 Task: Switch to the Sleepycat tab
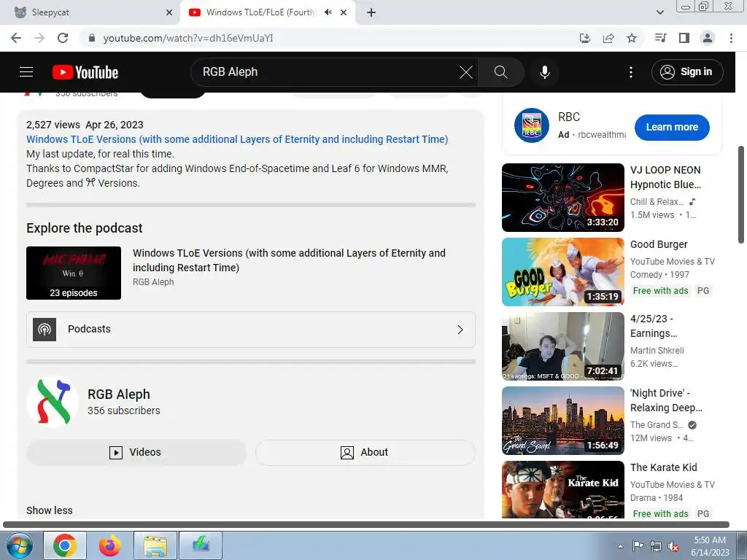(90, 12)
